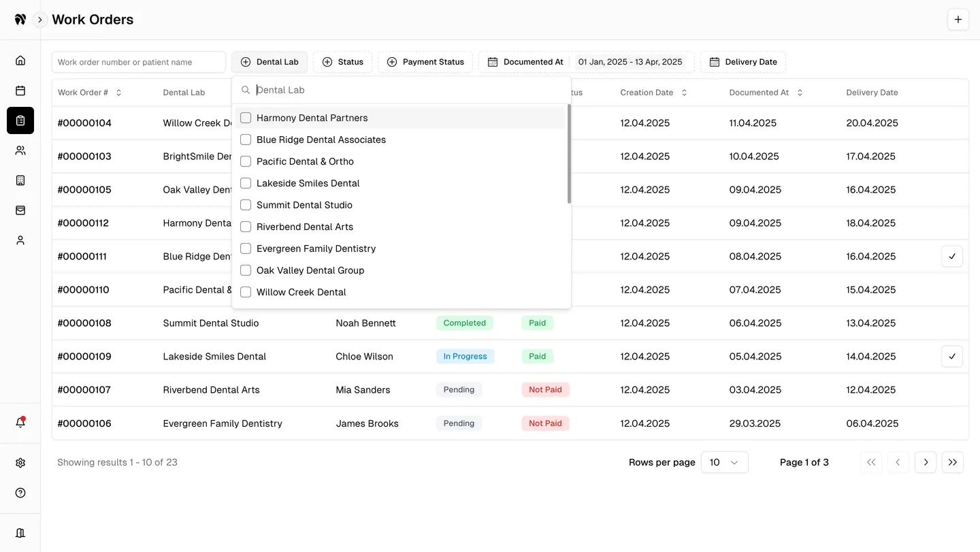Check Pacific Dental & Ortho option
Image resolution: width=980 pixels, height=552 pixels.
(x=246, y=161)
